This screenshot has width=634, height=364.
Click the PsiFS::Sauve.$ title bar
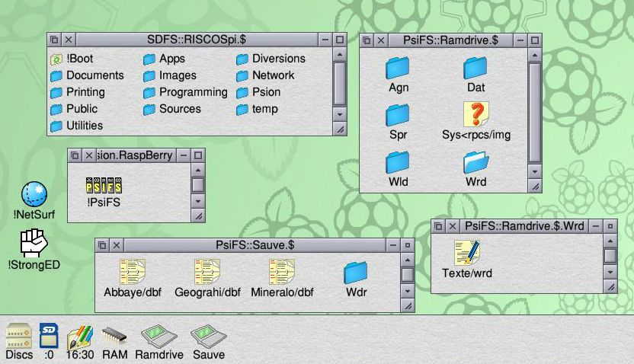[x=255, y=245]
